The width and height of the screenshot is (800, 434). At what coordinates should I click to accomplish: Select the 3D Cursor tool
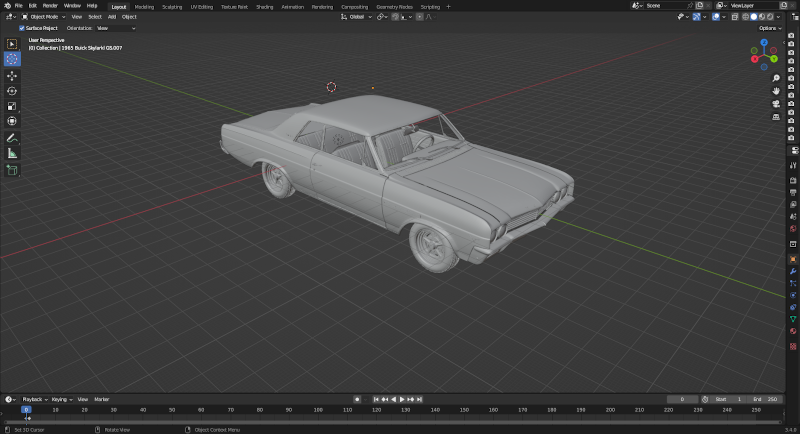(x=12, y=59)
